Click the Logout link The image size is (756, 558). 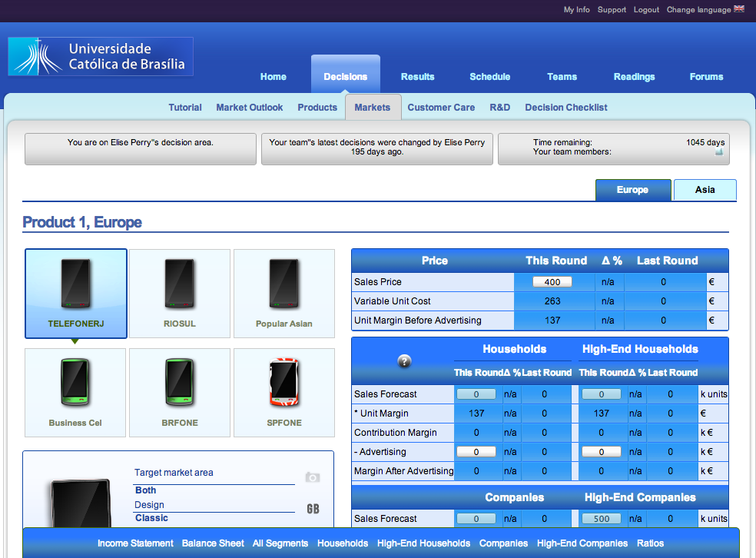tap(646, 10)
